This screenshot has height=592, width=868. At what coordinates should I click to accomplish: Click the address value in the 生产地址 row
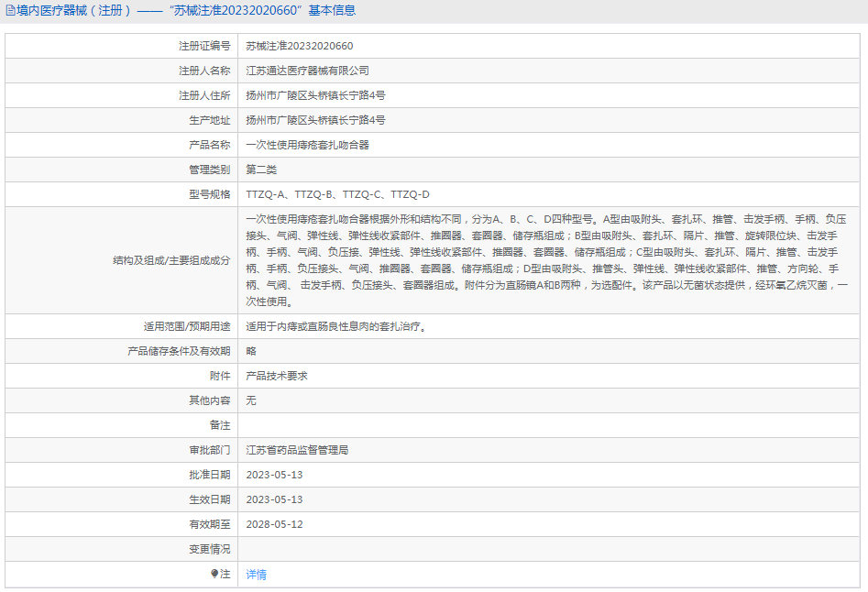coord(315,120)
